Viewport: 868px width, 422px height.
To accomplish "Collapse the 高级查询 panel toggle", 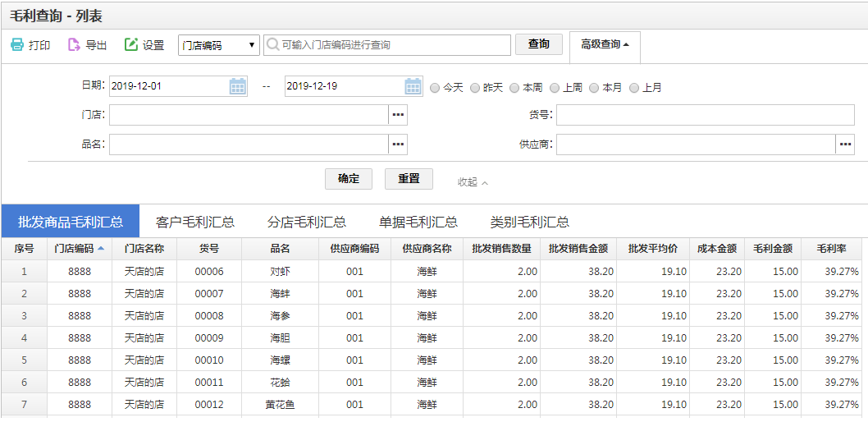I will tap(605, 45).
